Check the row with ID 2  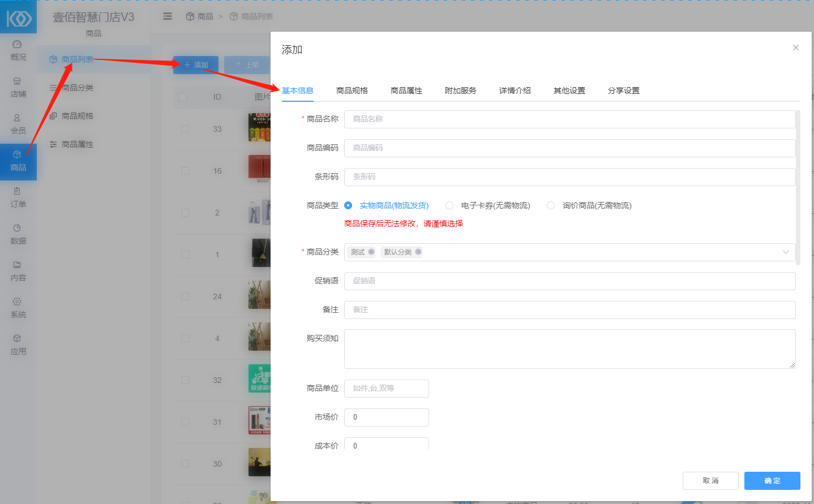(x=185, y=213)
